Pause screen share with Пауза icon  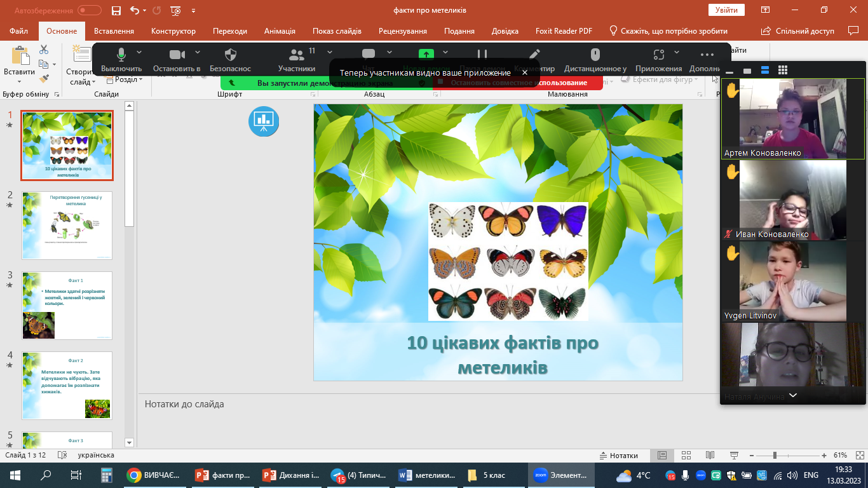(482, 55)
